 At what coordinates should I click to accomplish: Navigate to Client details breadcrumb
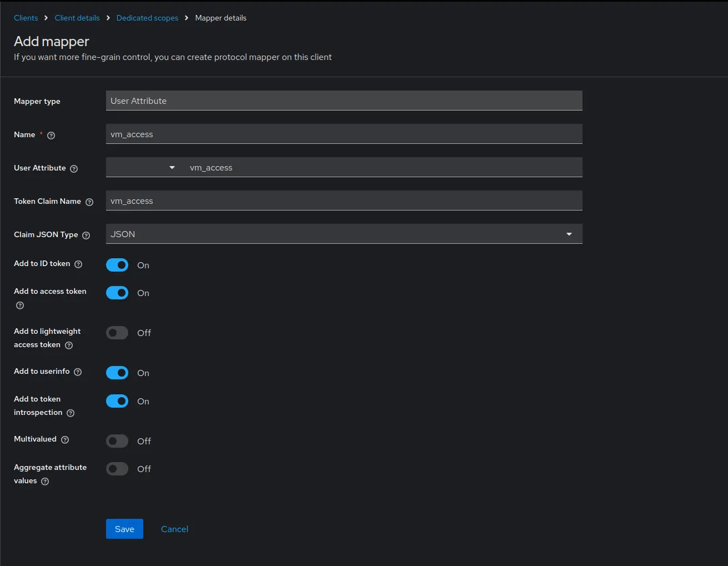[77, 18]
